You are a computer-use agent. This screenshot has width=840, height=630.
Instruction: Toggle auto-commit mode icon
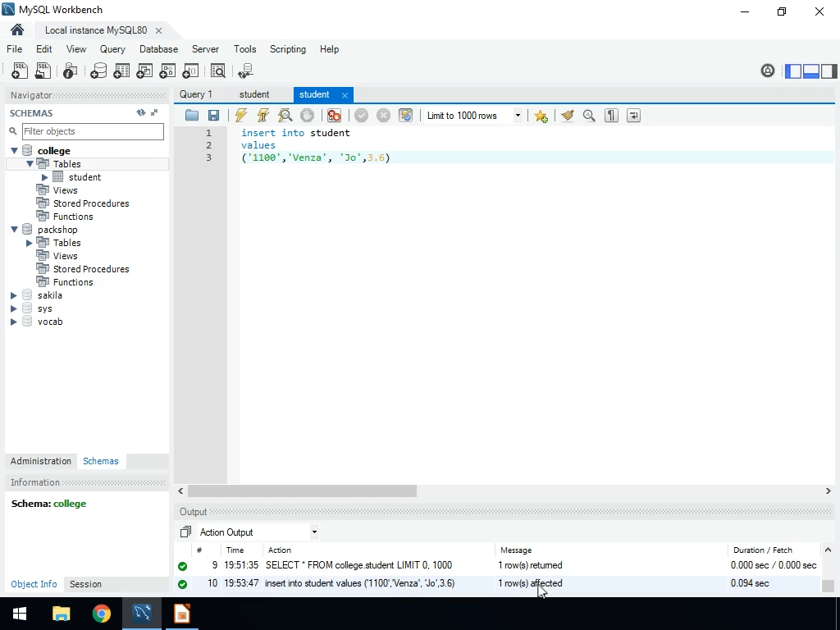point(405,115)
